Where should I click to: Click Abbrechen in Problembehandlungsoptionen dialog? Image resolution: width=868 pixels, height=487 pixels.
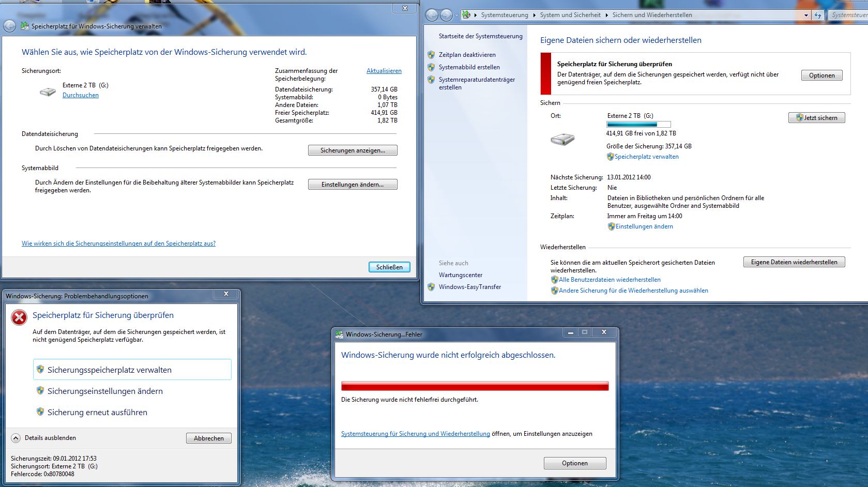[209, 438]
